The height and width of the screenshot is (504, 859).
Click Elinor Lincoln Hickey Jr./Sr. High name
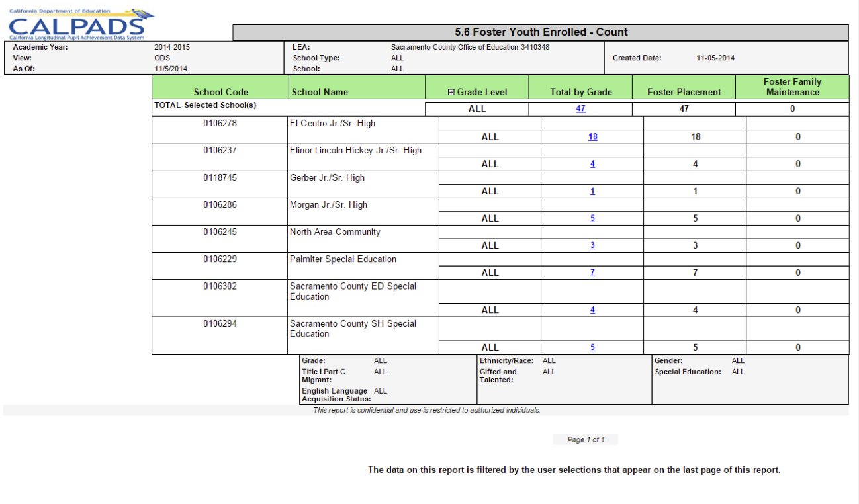(x=355, y=150)
